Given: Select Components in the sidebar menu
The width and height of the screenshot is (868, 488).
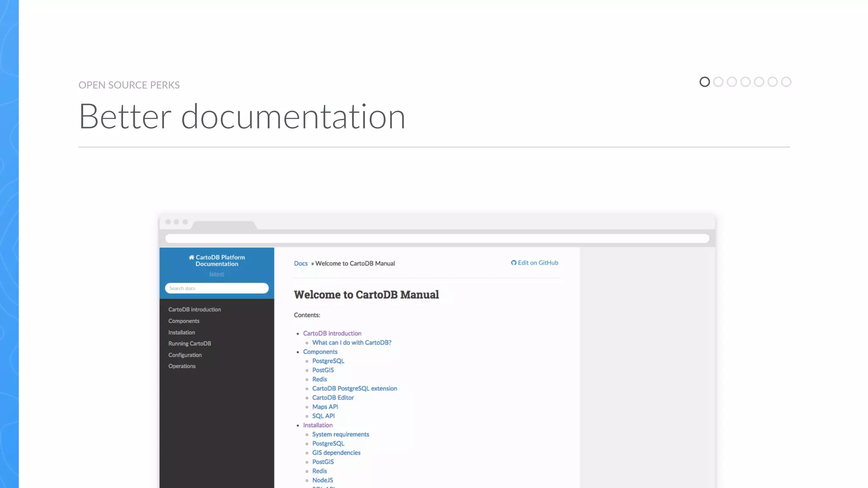Looking at the screenshot, I should tap(184, 321).
